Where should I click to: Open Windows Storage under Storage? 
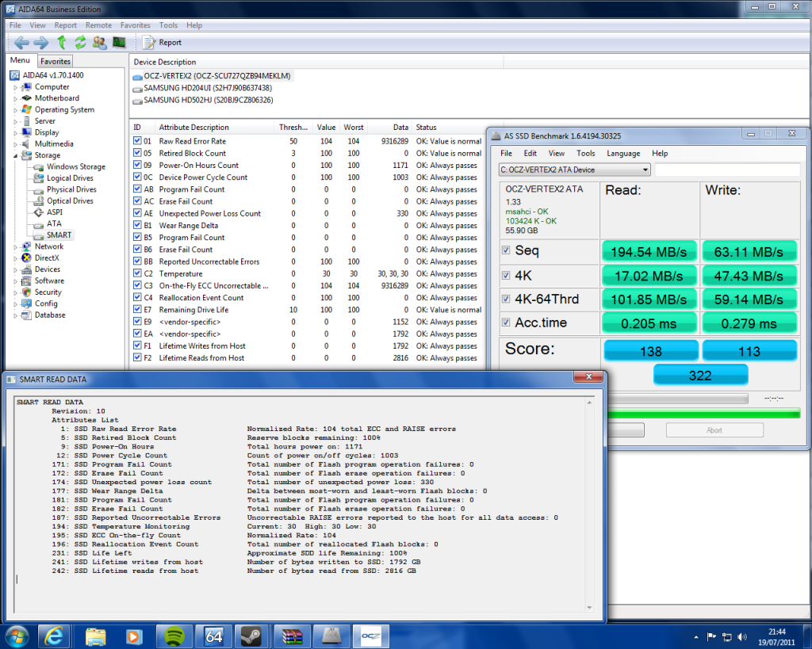pyautogui.click(x=75, y=166)
